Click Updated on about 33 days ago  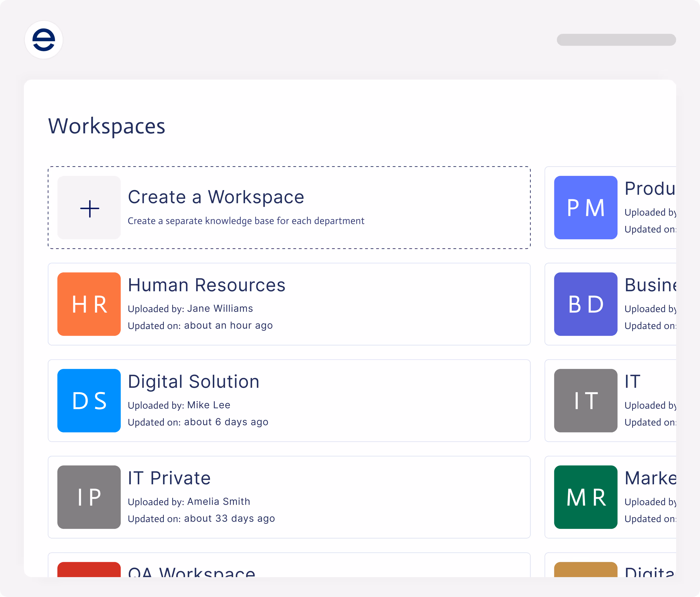click(x=201, y=519)
